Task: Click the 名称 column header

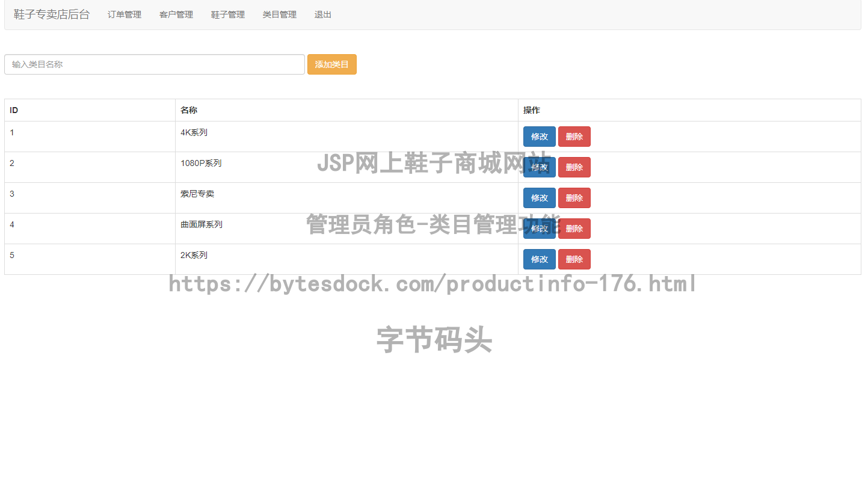Action: click(x=346, y=110)
